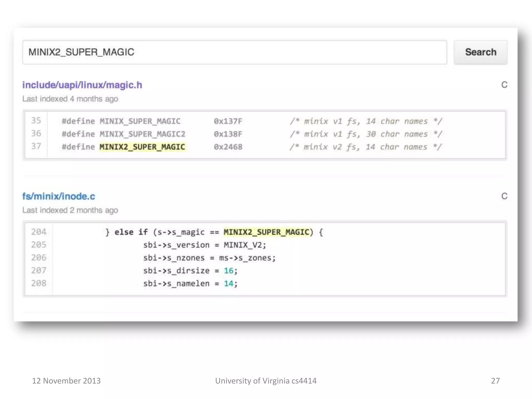The width and height of the screenshot is (532, 399).
Task: Click line number 37 in magic.h
Action: pos(36,146)
